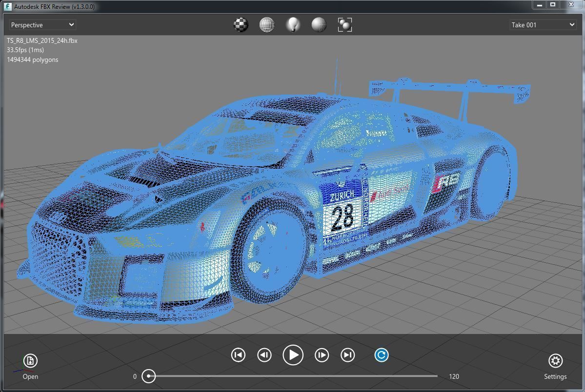The height and width of the screenshot is (392, 585).
Task: Click the frame-all spheres icon
Action: [x=345, y=24]
